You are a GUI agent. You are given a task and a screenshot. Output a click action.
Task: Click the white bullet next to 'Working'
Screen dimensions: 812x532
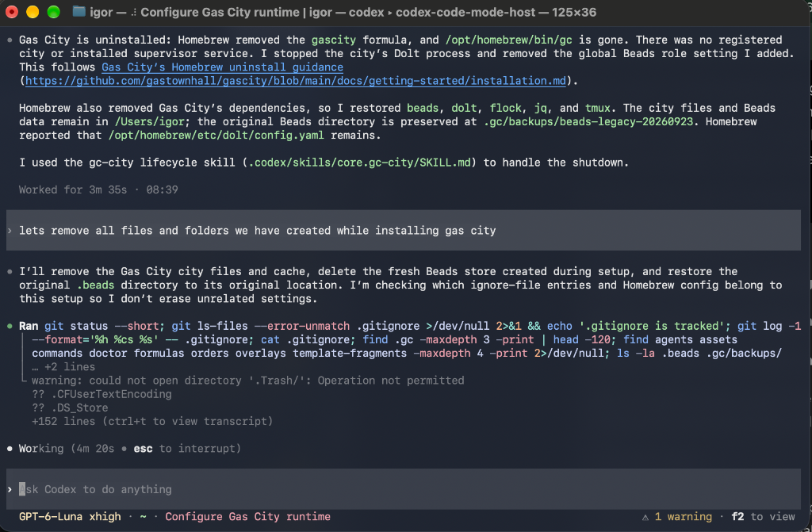click(10, 449)
